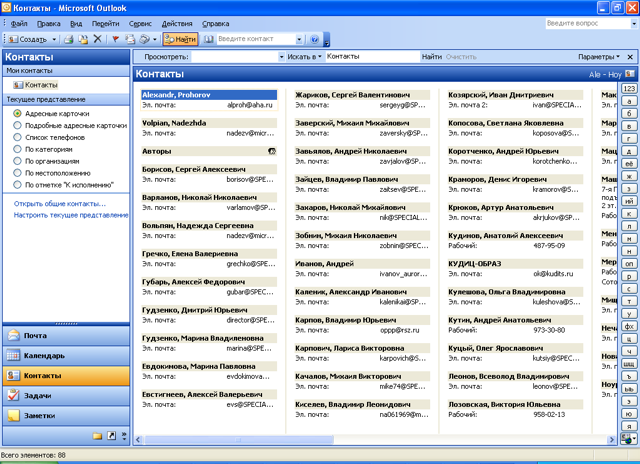The image size is (640, 464).
Task: Close the find bar with X
Action: click(630, 57)
